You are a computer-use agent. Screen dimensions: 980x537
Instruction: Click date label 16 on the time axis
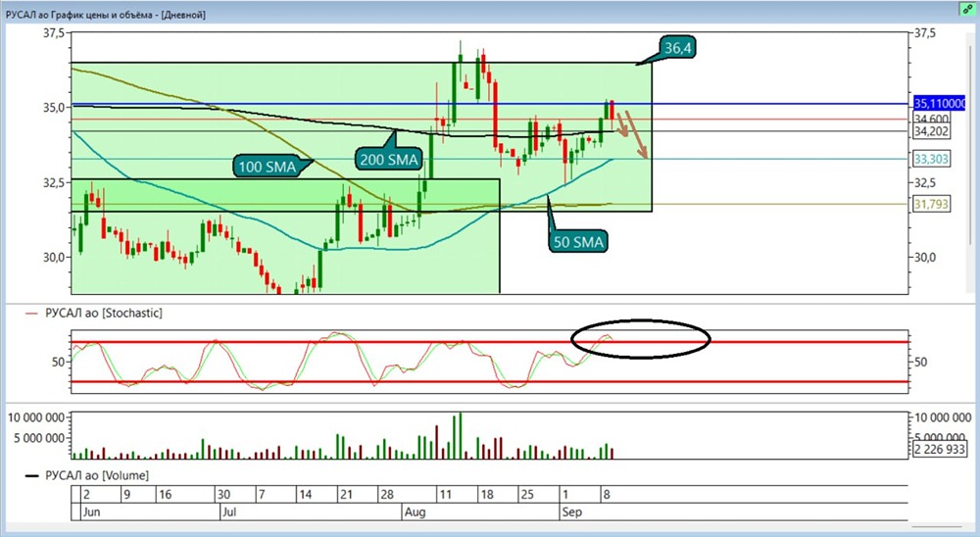pyautogui.click(x=165, y=495)
